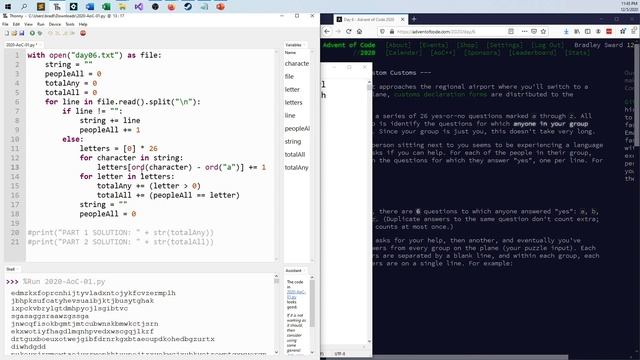Click the [Stats] link on Advent of Code
This screenshot has height=360, width=640.
point(577,53)
